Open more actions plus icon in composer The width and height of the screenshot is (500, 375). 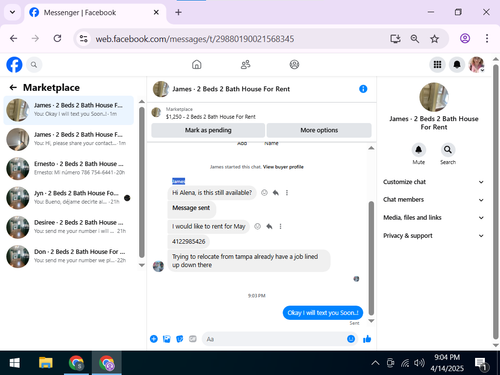(154, 339)
